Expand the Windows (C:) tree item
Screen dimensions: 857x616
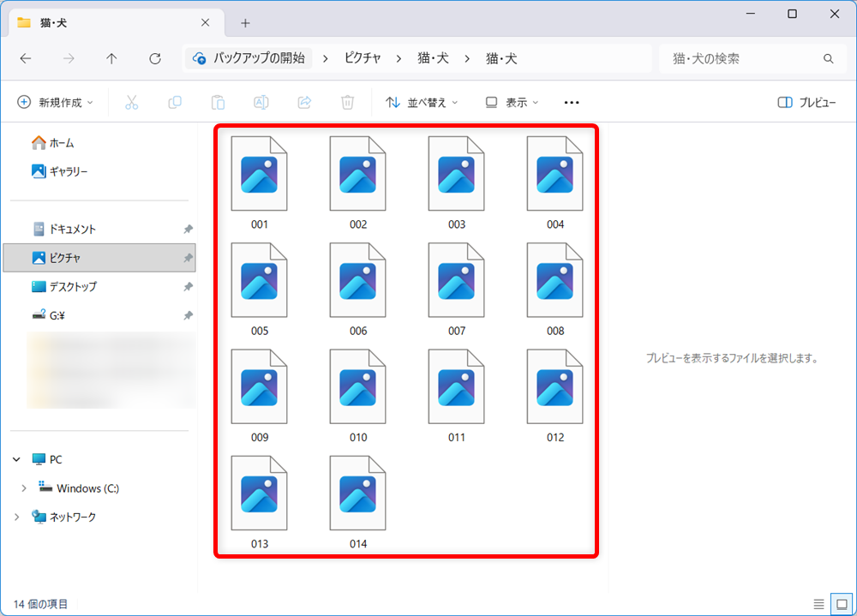23,488
